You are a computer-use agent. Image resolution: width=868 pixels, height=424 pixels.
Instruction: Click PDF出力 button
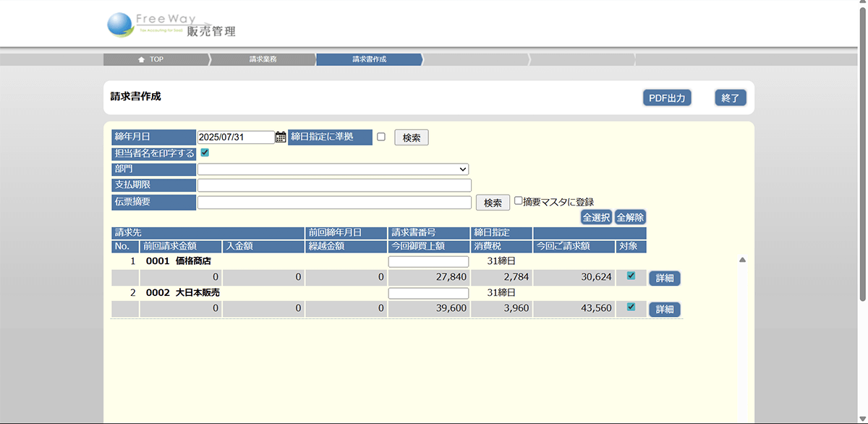tap(666, 98)
